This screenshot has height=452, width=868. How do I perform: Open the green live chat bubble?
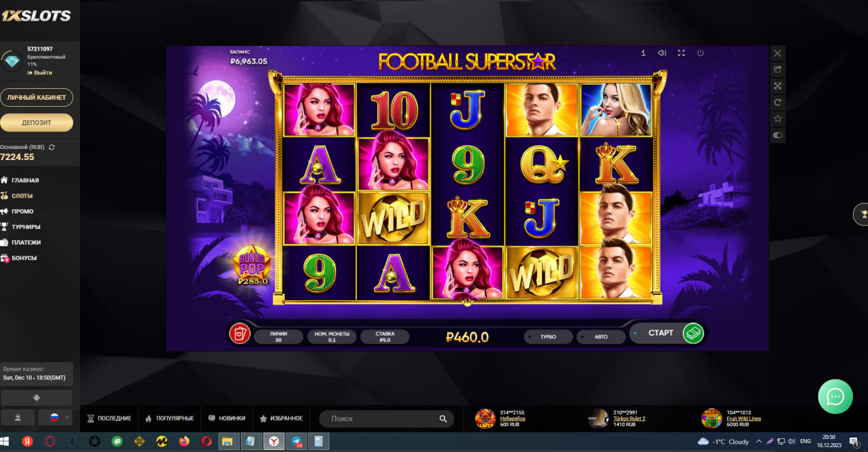coord(835,397)
